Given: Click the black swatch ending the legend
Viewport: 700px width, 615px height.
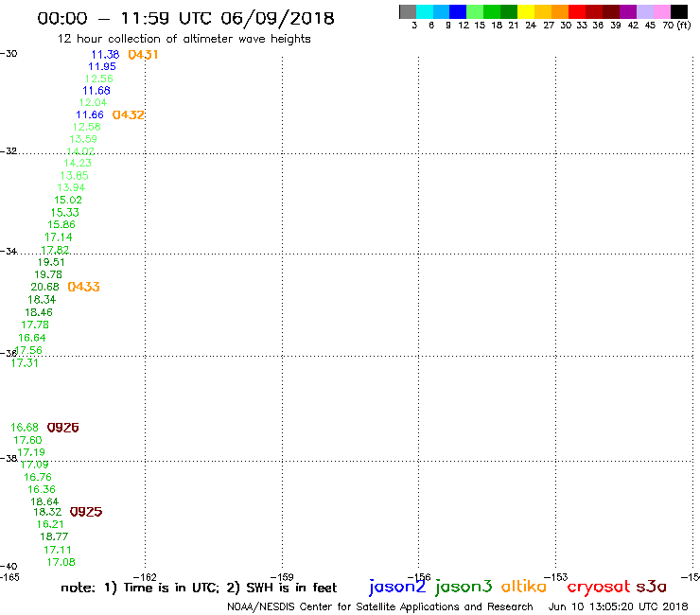Looking at the screenshot, I should pos(679,11).
